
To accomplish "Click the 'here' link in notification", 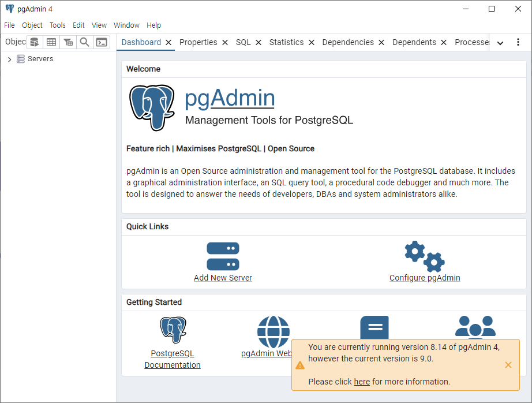I will (x=362, y=382).
